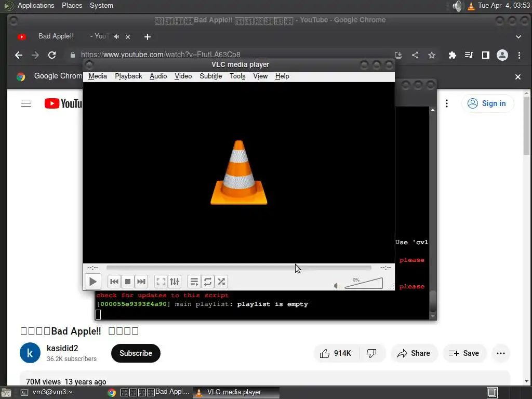This screenshot has width=532, height=399.
Task: Go forward in Chrome
Action: pos(35,55)
